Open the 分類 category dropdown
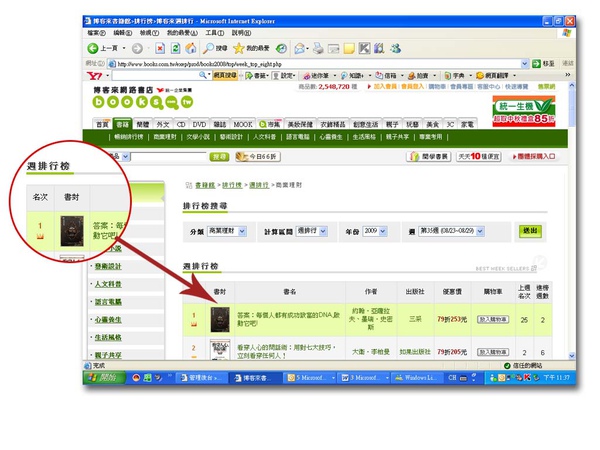The width and height of the screenshot is (600, 450). point(227,231)
